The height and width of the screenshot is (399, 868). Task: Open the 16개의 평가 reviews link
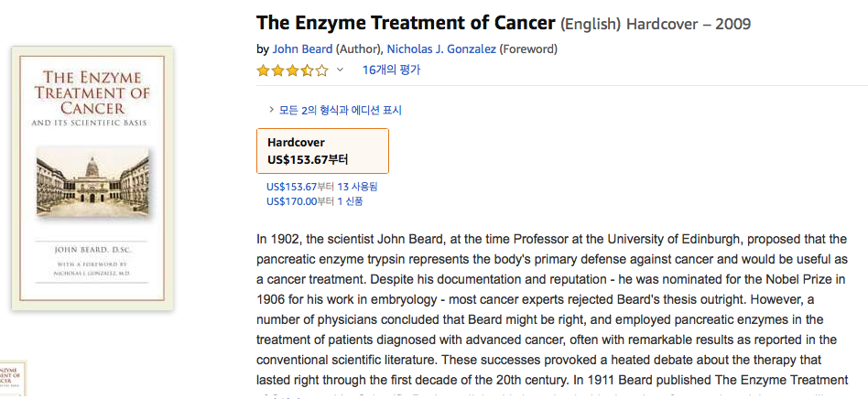click(391, 70)
